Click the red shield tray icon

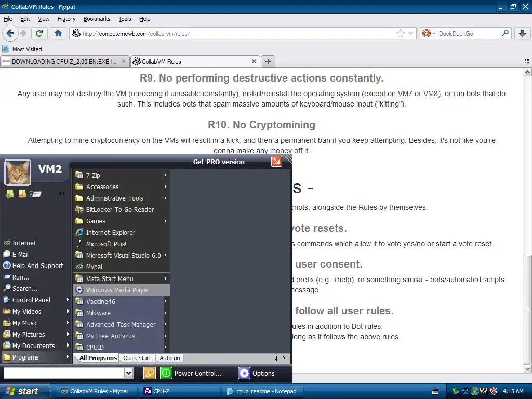(x=494, y=391)
